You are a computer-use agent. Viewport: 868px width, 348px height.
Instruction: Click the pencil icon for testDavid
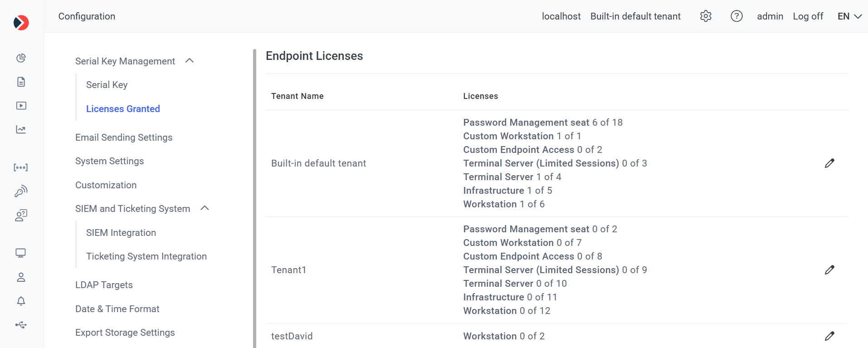[829, 336]
